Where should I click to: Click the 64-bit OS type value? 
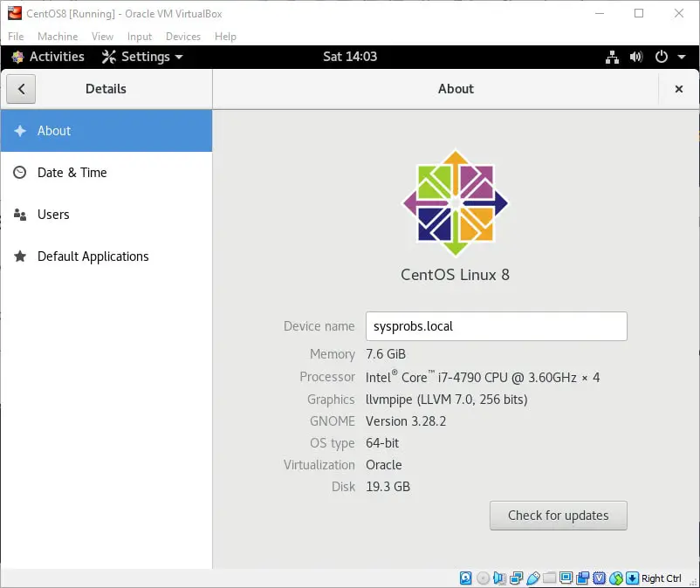pyautogui.click(x=382, y=443)
